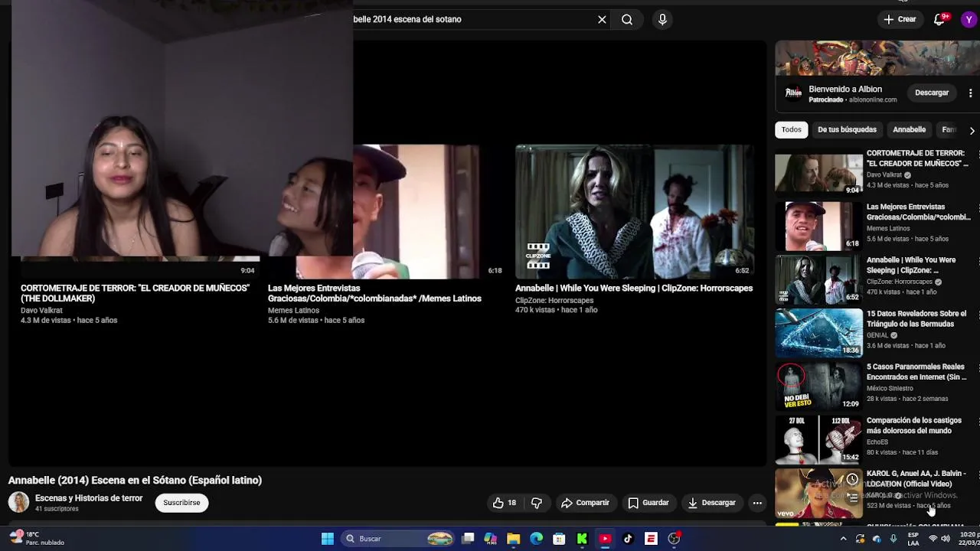Image resolution: width=980 pixels, height=551 pixels.
Task: Click Descargar on the Albion ad
Action: [932, 93]
